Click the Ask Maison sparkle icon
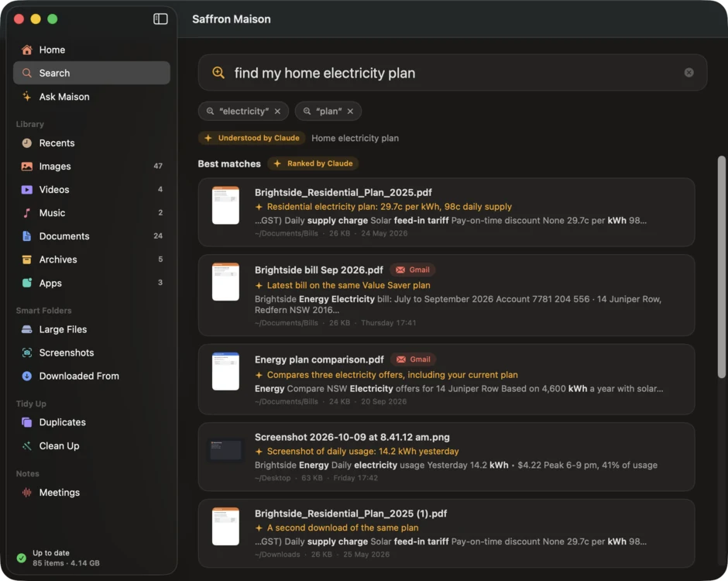This screenshot has height=581, width=728. pyautogui.click(x=27, y=97)
